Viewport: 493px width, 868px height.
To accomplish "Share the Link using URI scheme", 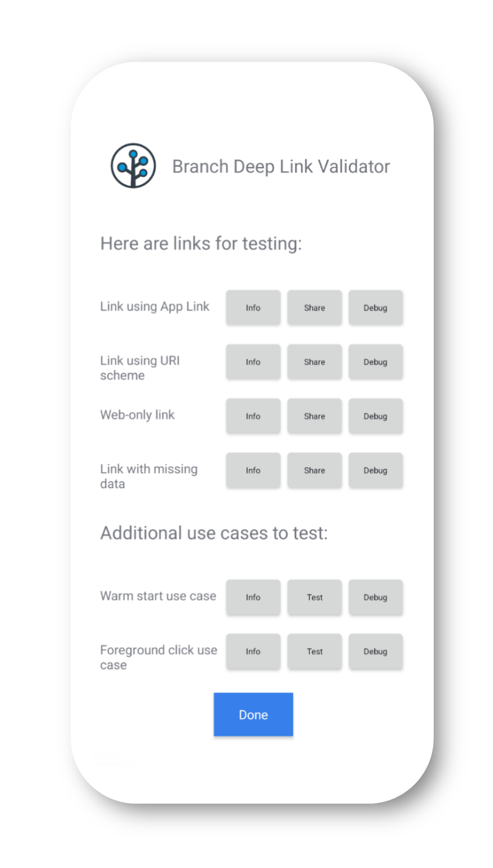I will pyautogui.click(x=315, y=362).
